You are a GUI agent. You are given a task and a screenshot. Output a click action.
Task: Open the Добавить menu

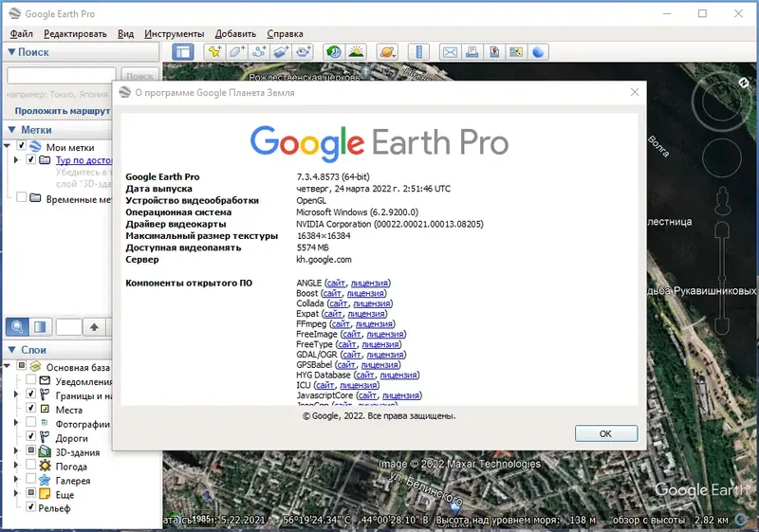point(235,34)
